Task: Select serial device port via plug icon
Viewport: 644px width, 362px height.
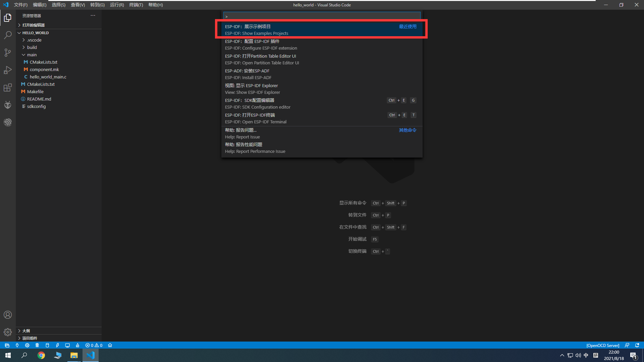Action: [x=17, y=345]
